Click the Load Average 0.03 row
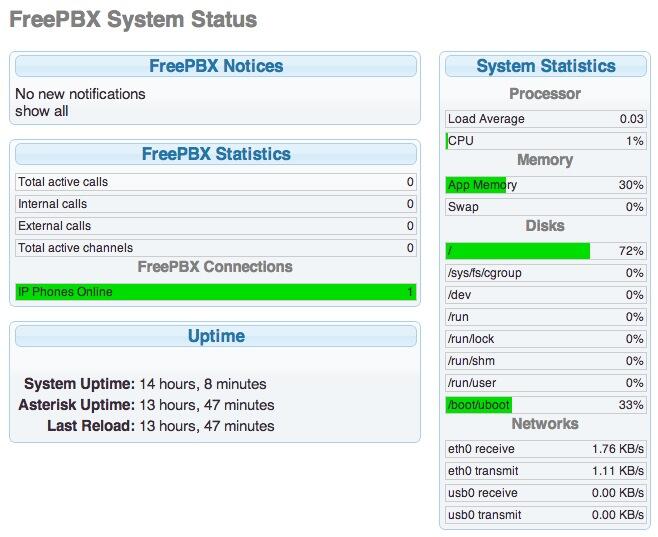658x537 pixels. tap(546, 119)
